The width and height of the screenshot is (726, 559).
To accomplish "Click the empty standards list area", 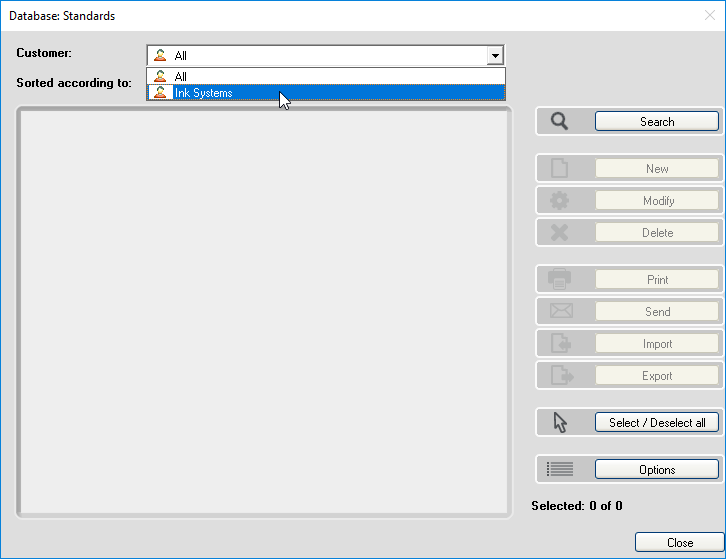I will click(264, 312).
